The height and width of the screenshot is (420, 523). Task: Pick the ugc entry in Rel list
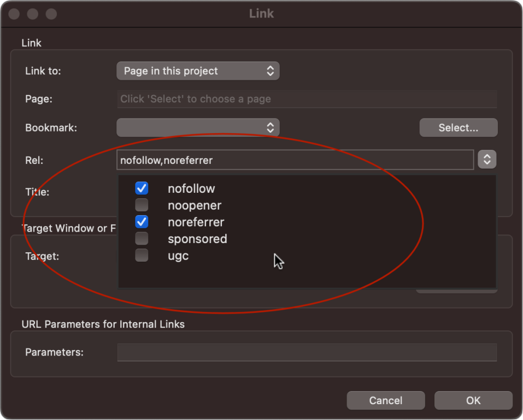pyautogui.click(x=178, y=256)
